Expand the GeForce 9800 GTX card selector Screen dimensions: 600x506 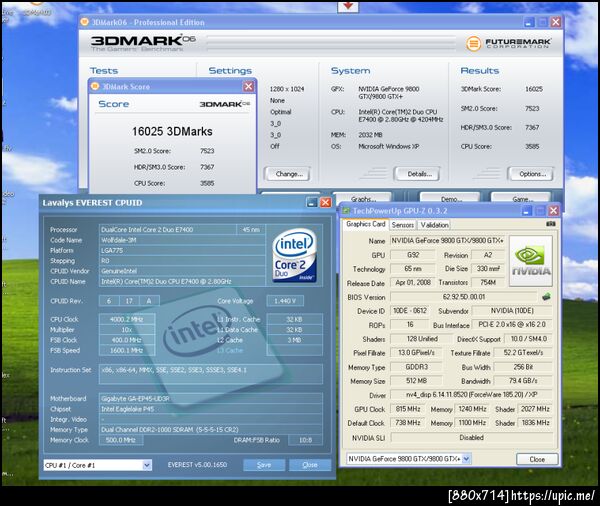[x=409, y=459]
